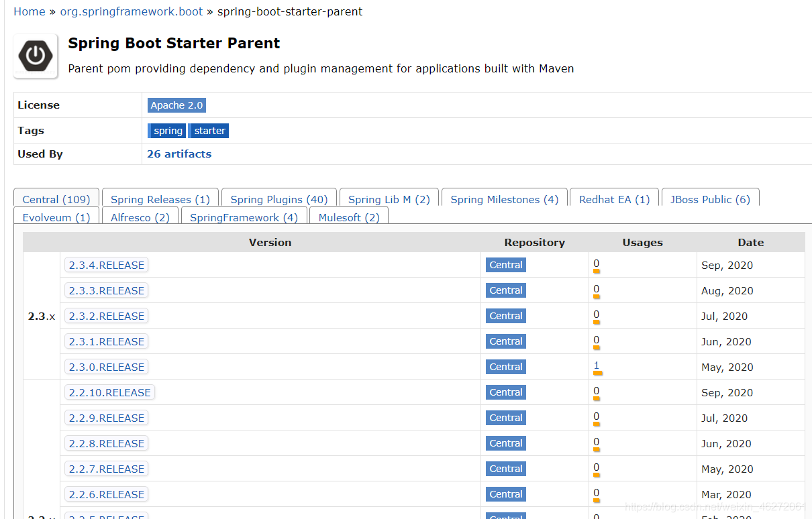This screenshot has width=812, height=519.
Task: Open version 2.2.7.RELEASE
Action: (x=107, y=469)
